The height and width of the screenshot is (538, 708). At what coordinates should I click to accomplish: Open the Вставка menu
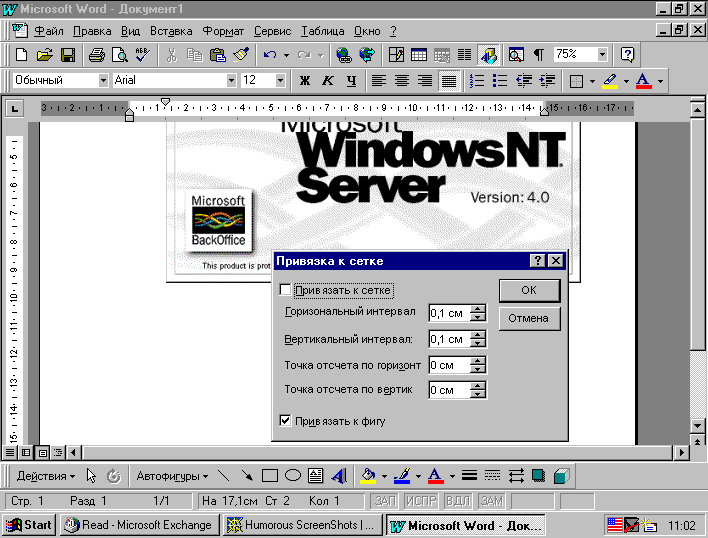click(171, 31)
